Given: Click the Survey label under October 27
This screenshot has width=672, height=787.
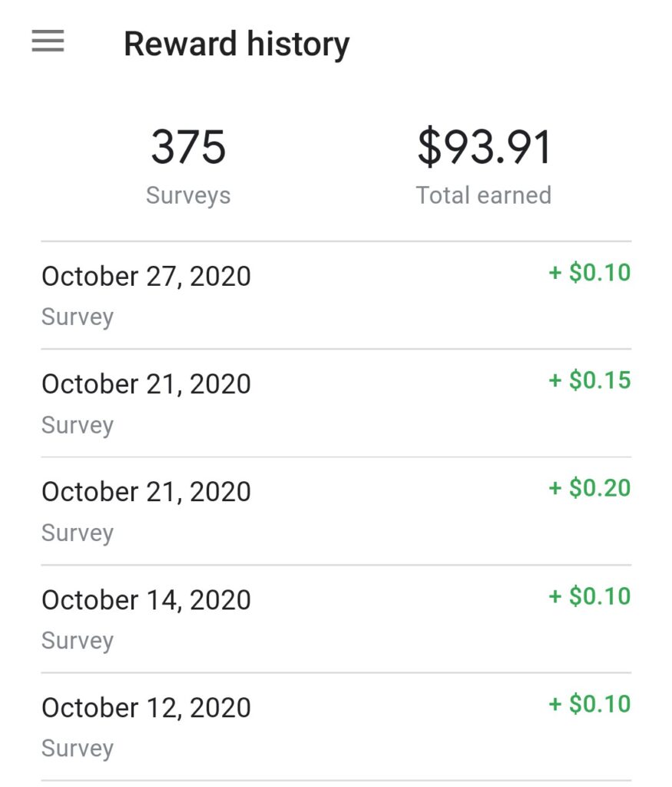Looking at the screenshot, I should pyautogui.click(x=78, y=317).
